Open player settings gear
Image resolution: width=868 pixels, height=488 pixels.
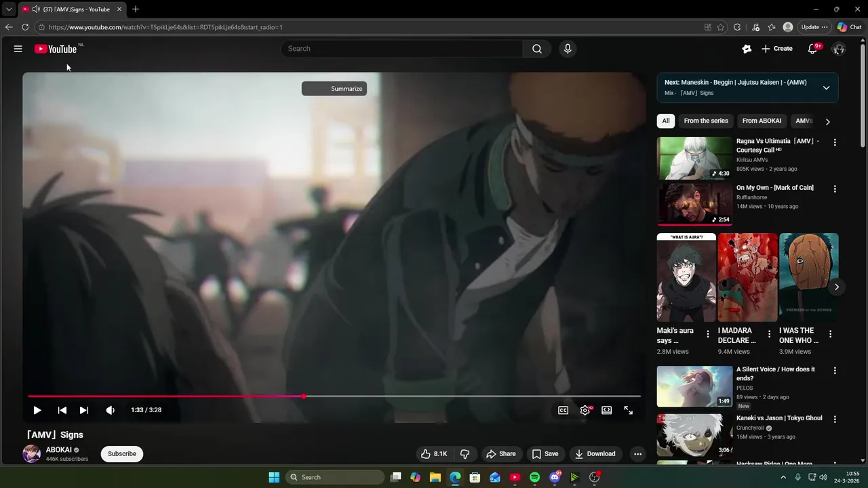(585, 410)
